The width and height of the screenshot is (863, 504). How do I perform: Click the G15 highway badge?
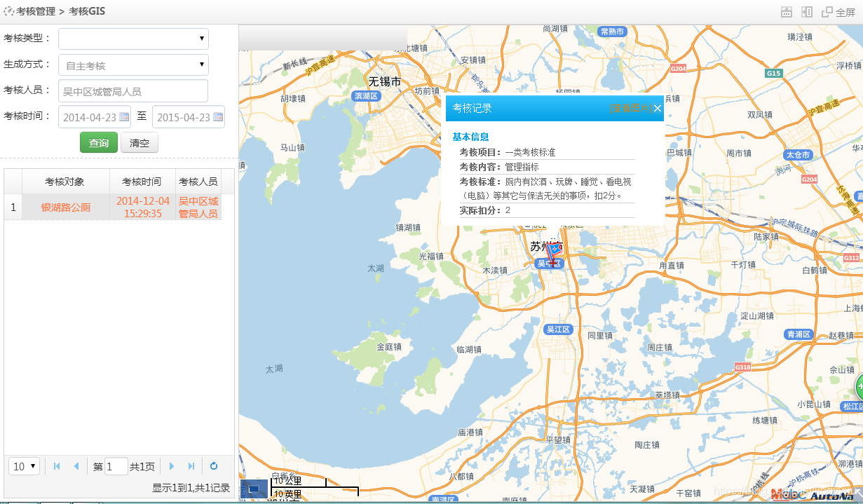pos(774,73)
